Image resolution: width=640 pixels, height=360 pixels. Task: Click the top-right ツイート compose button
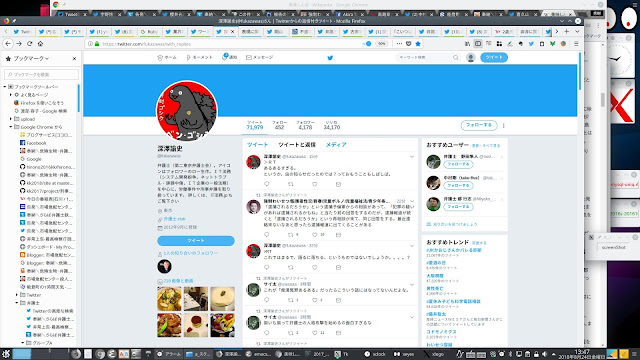pos(494,58)
